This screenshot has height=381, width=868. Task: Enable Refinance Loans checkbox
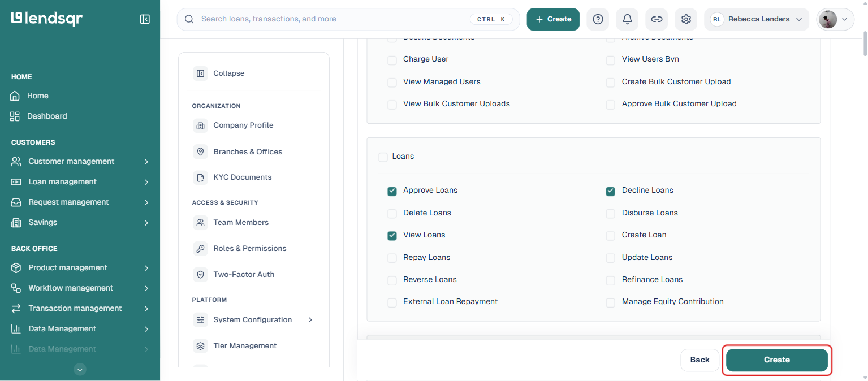click(611, 280)
